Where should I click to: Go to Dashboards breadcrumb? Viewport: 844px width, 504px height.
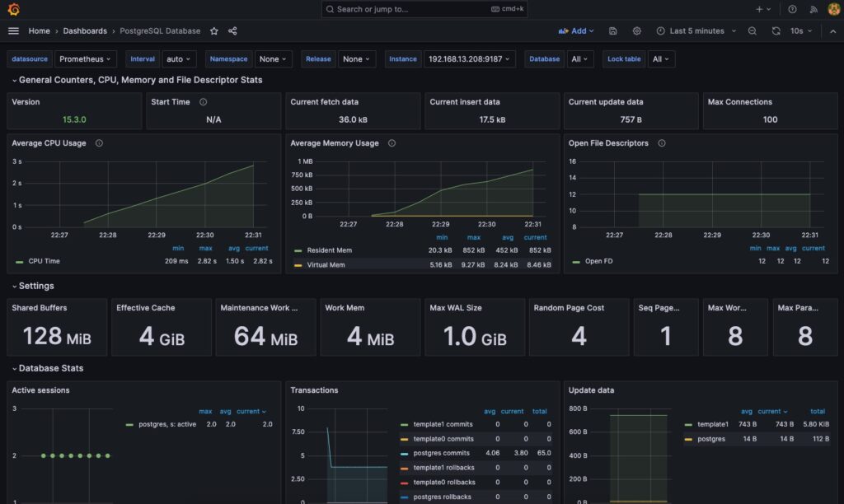point(85,31)
